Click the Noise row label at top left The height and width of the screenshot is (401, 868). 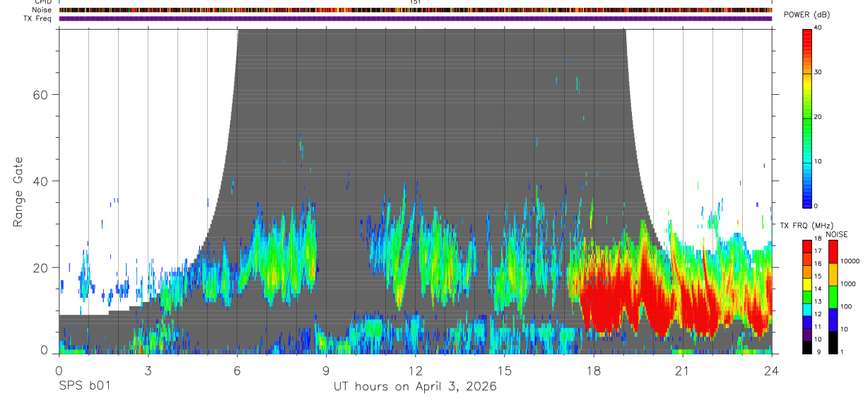(x=42, y=10)
